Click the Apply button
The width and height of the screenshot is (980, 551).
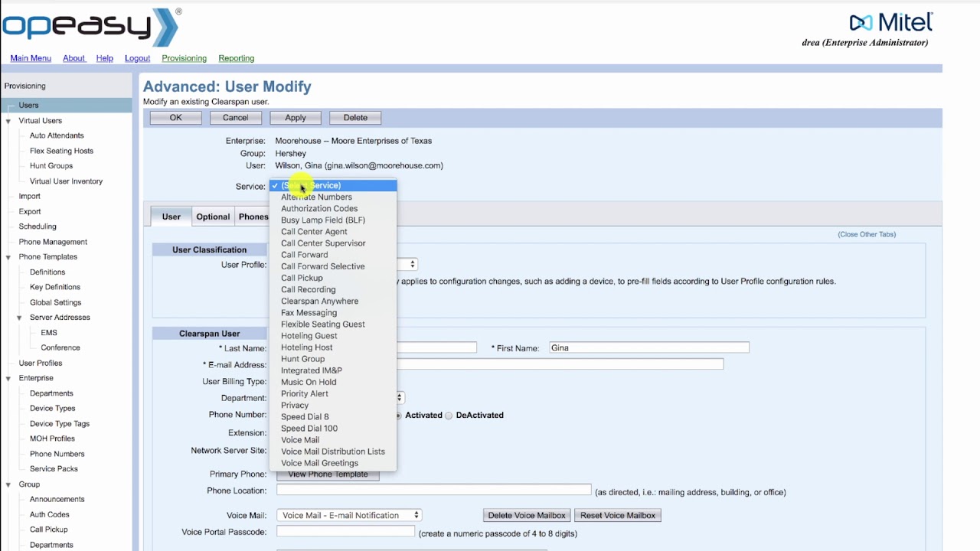click(x=296, y=118)
